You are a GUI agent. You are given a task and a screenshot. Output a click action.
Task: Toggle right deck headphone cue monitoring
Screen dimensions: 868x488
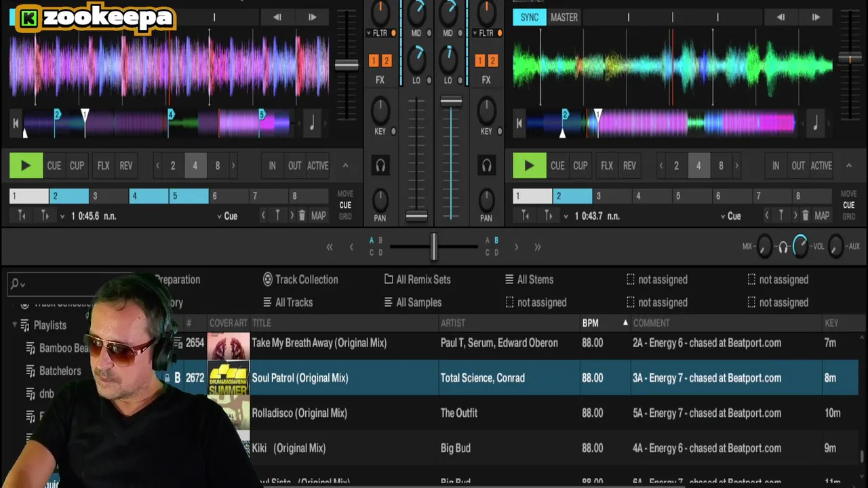tap(486, 165)
